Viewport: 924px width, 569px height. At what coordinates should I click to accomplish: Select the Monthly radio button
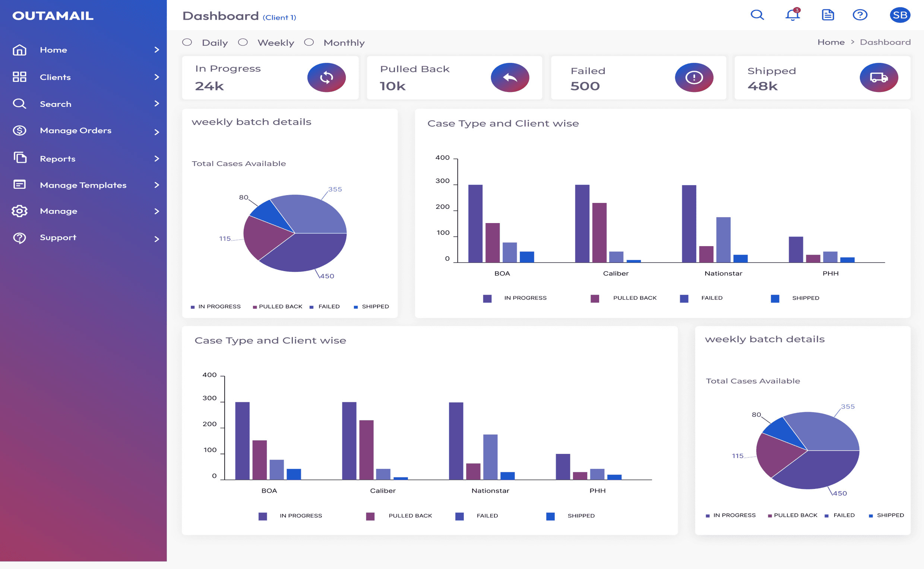309,42
